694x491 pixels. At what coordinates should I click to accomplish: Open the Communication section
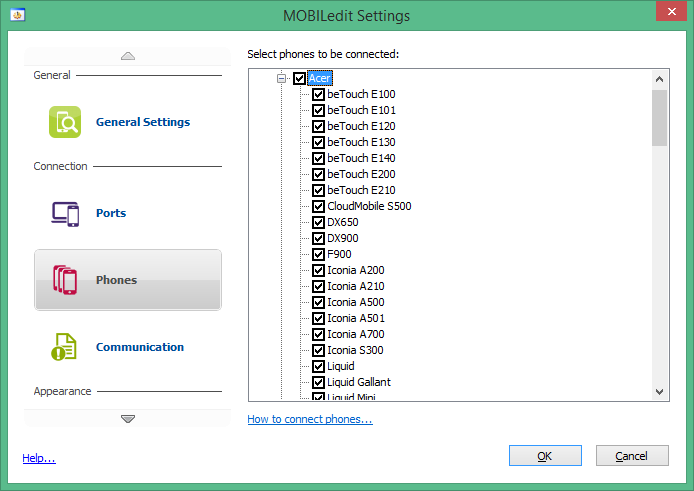[140, 347]
